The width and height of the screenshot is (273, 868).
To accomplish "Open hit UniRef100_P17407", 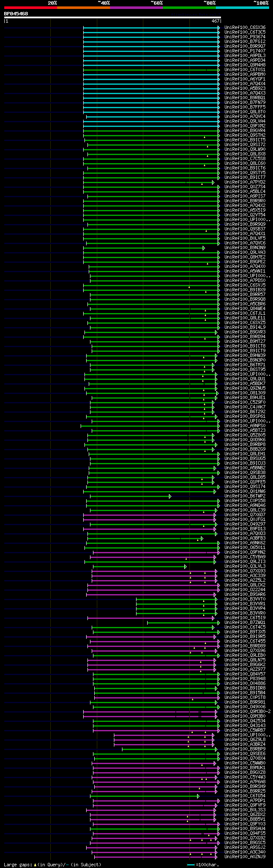I will (x=245, y=51).
